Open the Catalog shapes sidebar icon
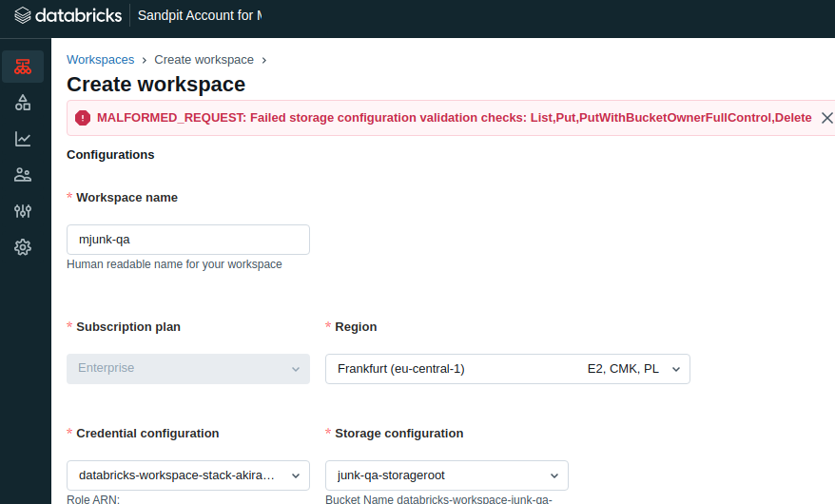835x504 pixels. (23, 103)
